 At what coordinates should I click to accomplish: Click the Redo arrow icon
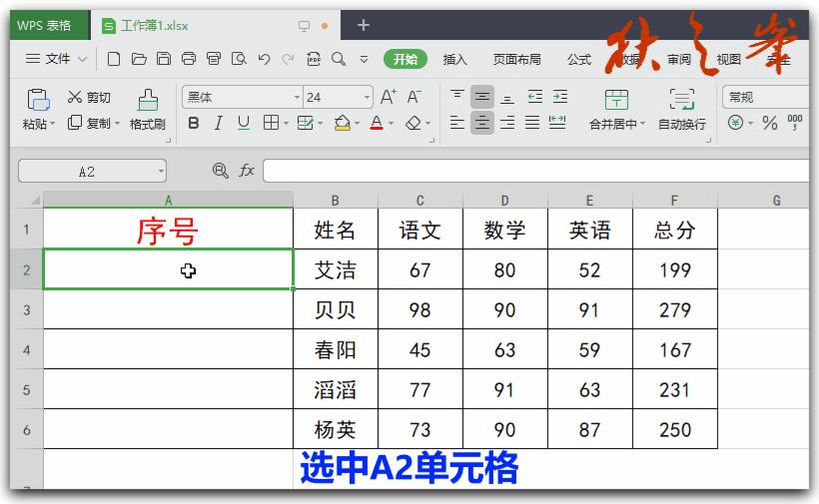click(x=288, y=59)
